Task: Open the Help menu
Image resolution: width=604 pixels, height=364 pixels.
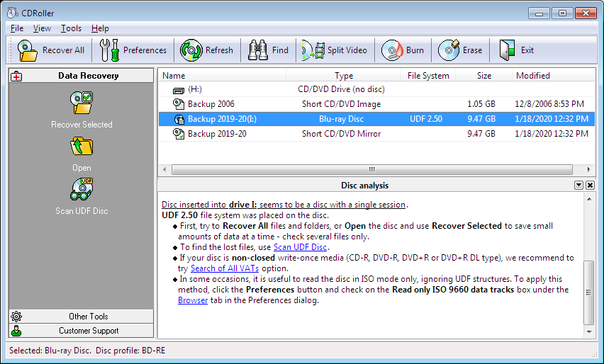Action: pyautogui.click(x=100, y=28)
